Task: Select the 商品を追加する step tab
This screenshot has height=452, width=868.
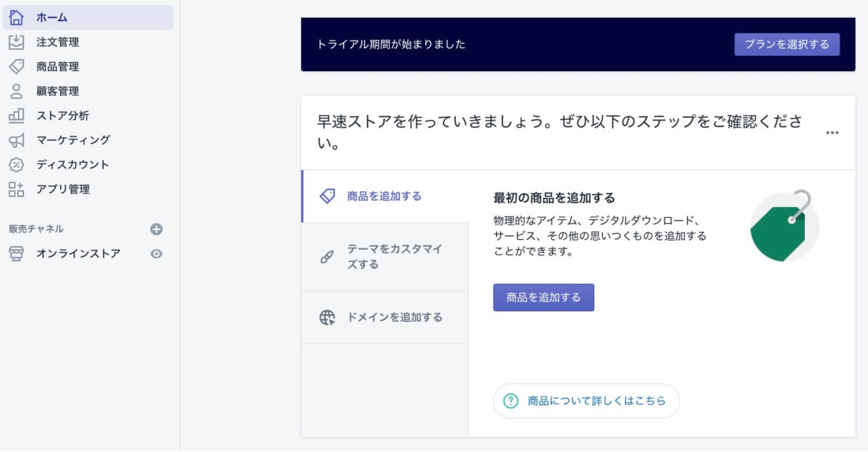Action: pyautogui.click(x=384, y=197)
